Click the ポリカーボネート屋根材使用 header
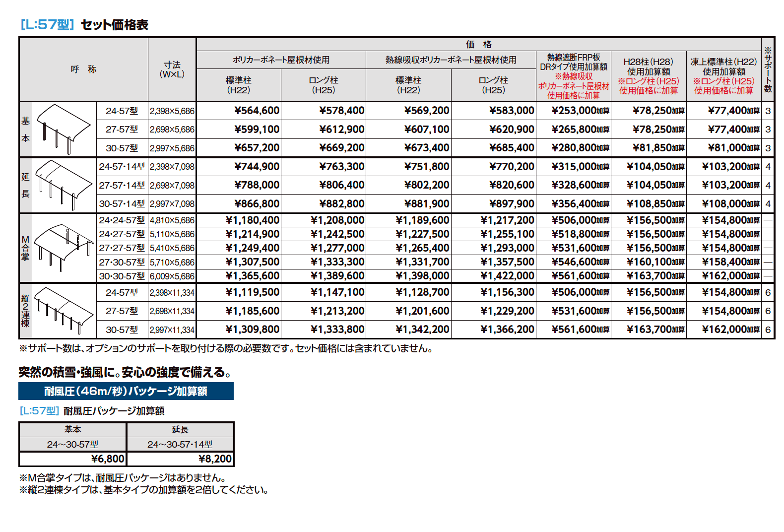The width and height of the screenshot is (784, 532). pyautogui.click(x=281, y=60)
